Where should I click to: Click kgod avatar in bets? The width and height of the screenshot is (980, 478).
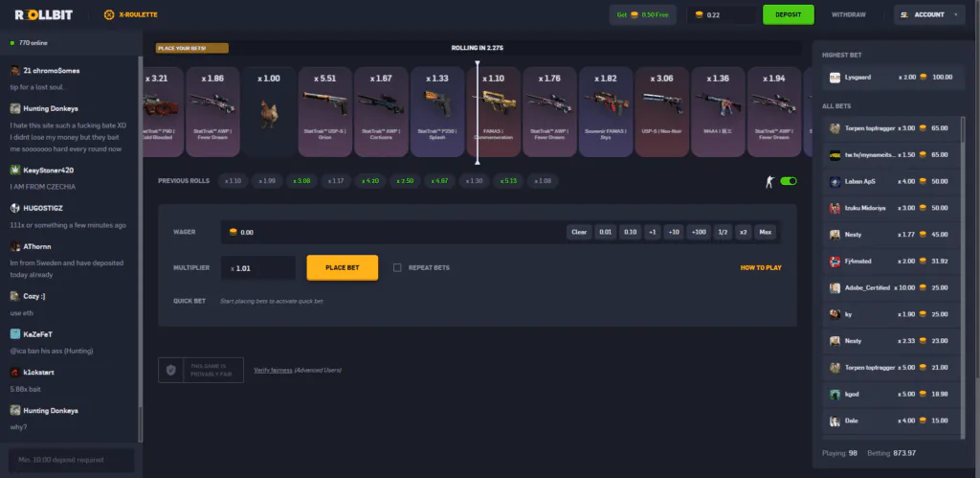[835, 394]
